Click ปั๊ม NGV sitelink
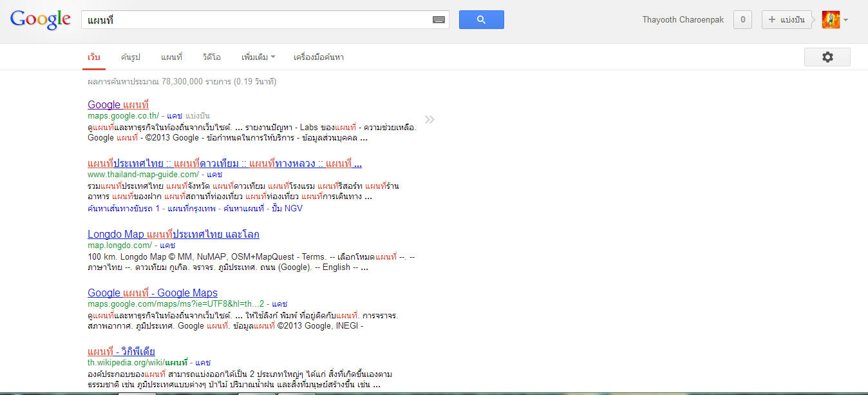Screen dimensions: 868x395 tap(287, 208)
